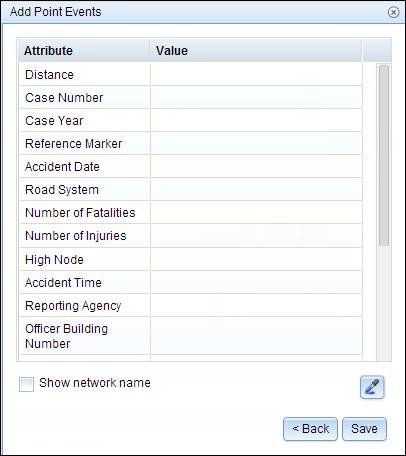Screen dimensions: 406x456
Task: Click the Accident Date value cell
Action: (257, 167)
